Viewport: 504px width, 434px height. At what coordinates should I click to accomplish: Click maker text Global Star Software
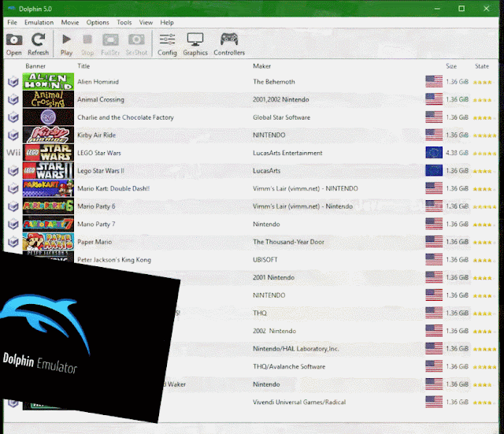(282, 117)
